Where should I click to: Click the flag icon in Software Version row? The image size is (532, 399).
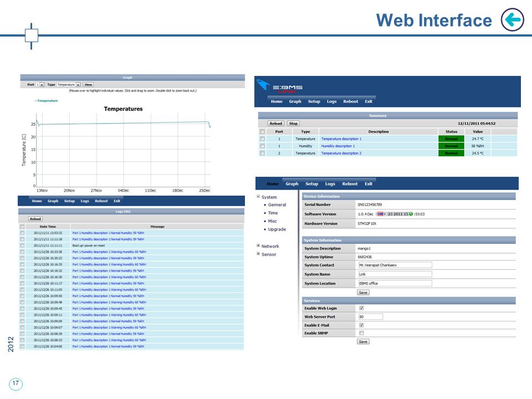tap(380, 214)
